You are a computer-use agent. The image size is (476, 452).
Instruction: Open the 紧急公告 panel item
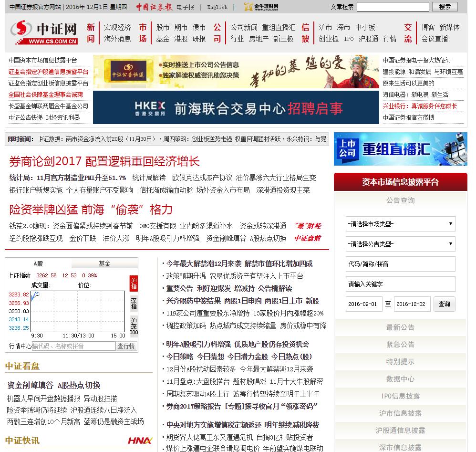point(401,345)
